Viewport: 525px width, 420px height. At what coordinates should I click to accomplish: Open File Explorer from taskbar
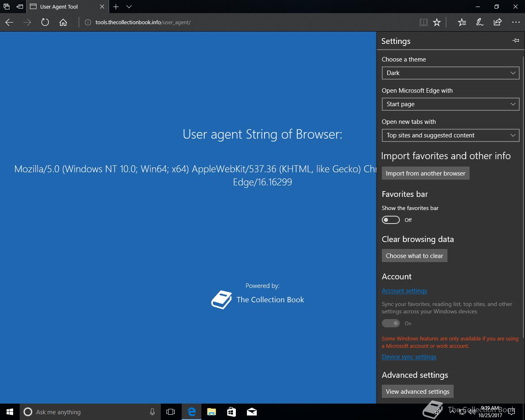coord(211,412)
